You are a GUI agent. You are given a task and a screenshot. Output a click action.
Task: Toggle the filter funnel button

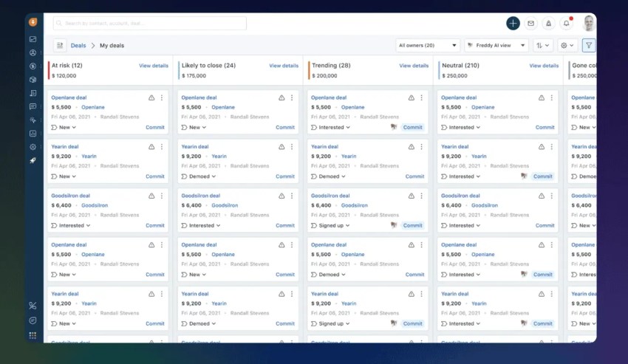coord(589,45)
